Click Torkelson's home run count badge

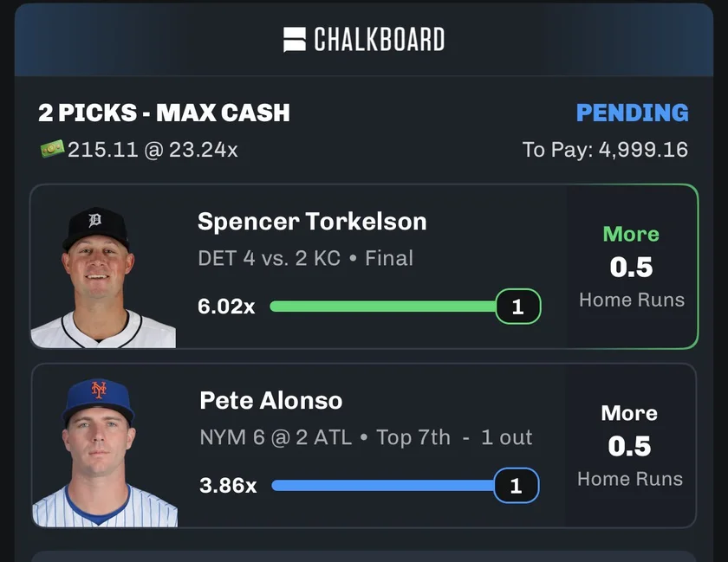point(518,307)
